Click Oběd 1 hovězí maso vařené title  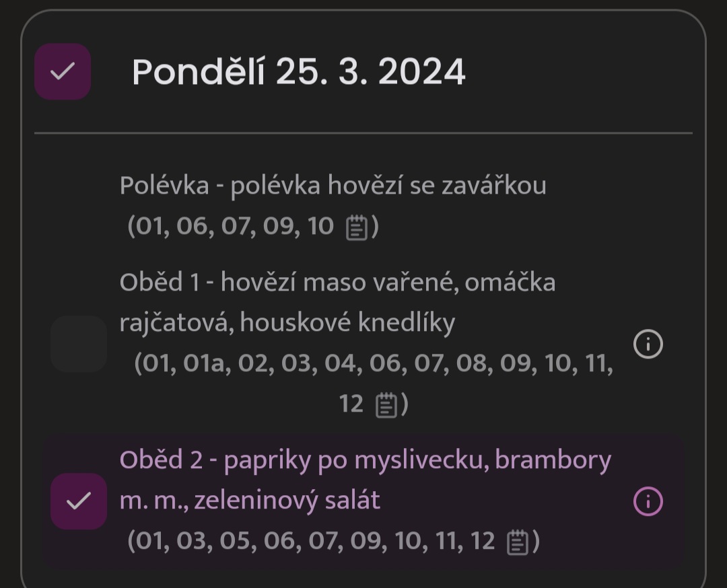click(337, 303)
